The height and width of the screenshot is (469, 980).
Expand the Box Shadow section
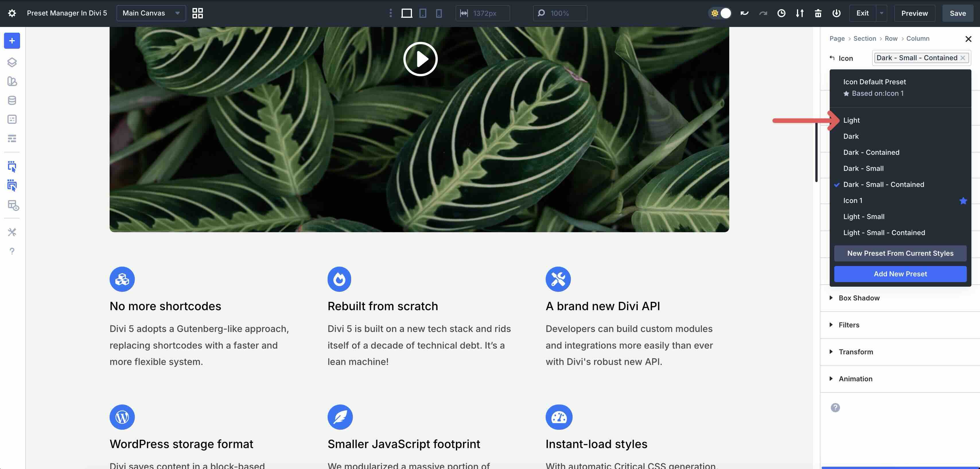pos(859,298)
